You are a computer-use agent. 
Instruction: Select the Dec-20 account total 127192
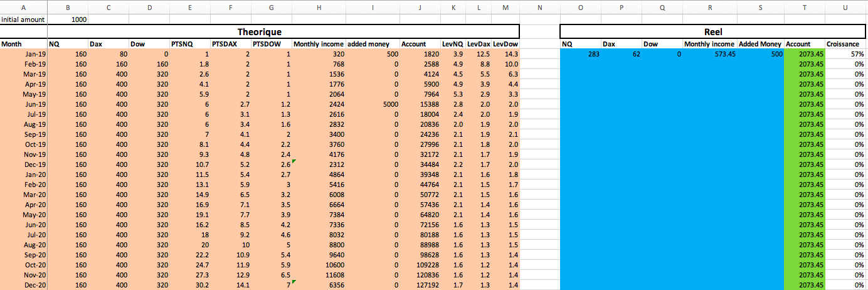click(x=420, y=285)
